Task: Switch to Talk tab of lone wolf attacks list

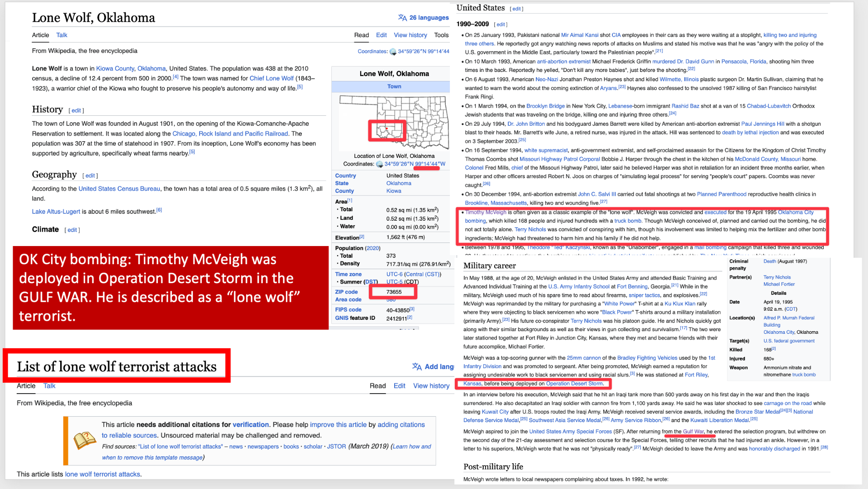Action: click(x=49, y=386)
